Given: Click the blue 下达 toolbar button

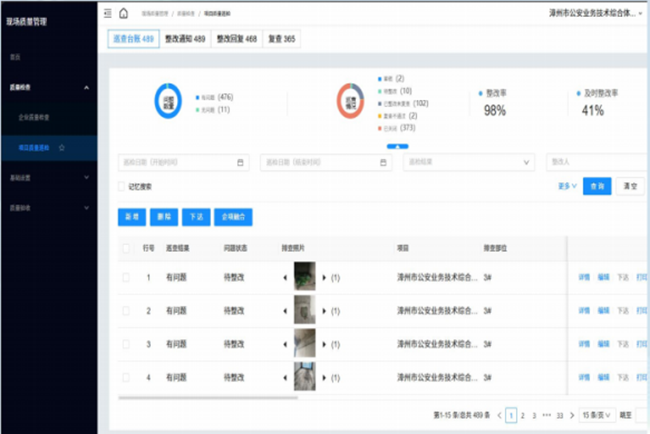Looking at the screenshot, I should pos(196,217).
